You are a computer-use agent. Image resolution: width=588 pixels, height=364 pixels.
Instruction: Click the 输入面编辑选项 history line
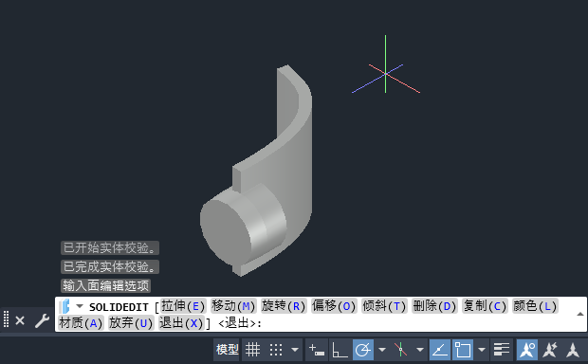106,286
